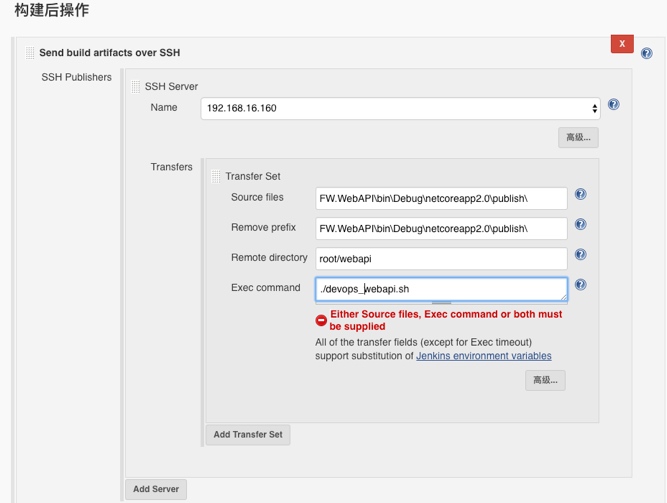Show help for Source files field
The height and width of the screenshot is (503, 667).
[x=580, y=195]
